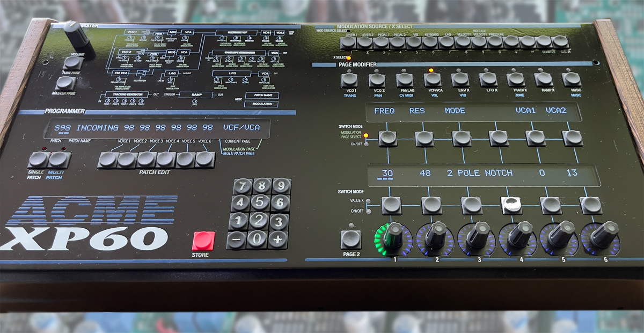Tap the switch button under VCA1 label
Viewport: 644px width, 333px height.
coord(536,139)
